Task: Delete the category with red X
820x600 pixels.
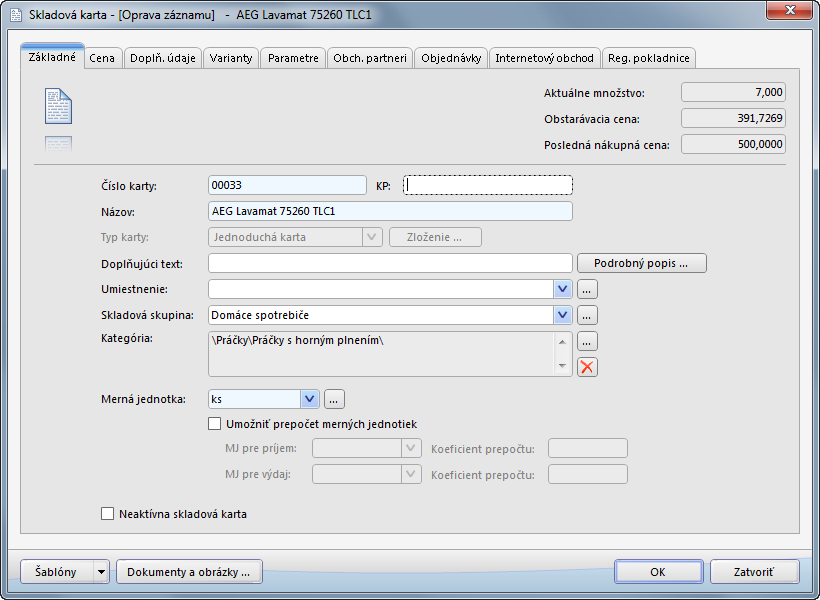Action: click(x=587, y=367)
